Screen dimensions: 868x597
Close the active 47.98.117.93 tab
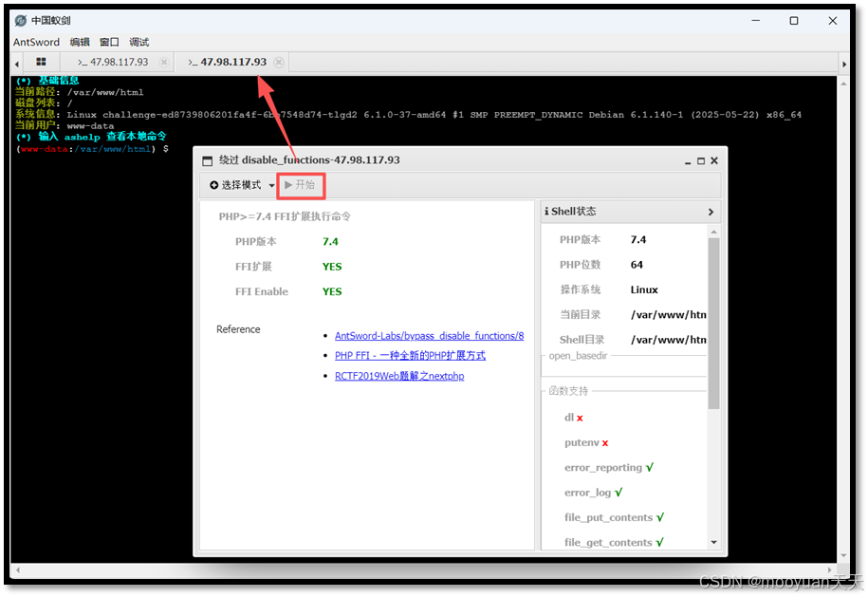pyautogui.click(x=279, y=62)
